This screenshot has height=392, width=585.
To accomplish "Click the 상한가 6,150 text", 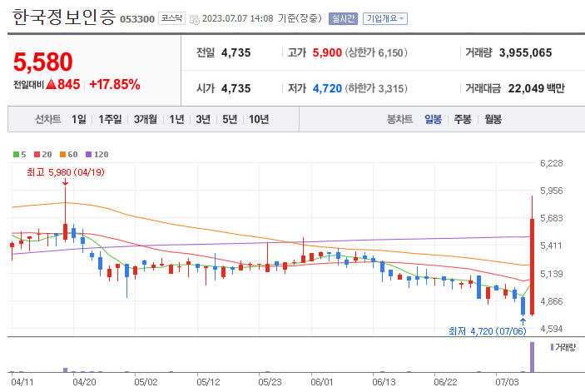I will [375, 53].
